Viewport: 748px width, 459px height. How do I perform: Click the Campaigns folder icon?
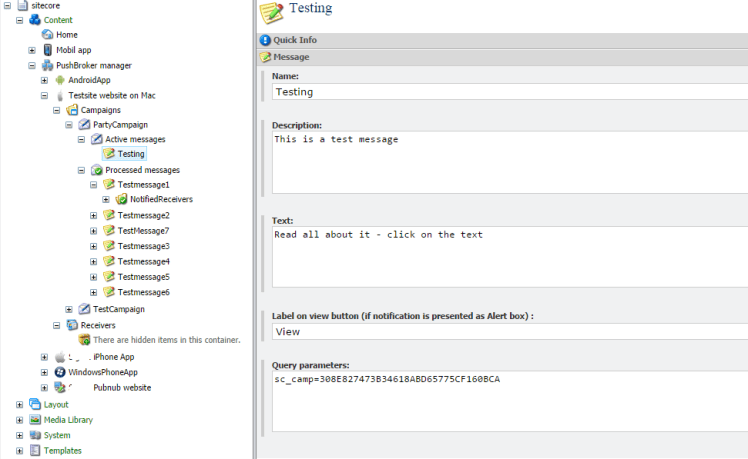(72, 110)
